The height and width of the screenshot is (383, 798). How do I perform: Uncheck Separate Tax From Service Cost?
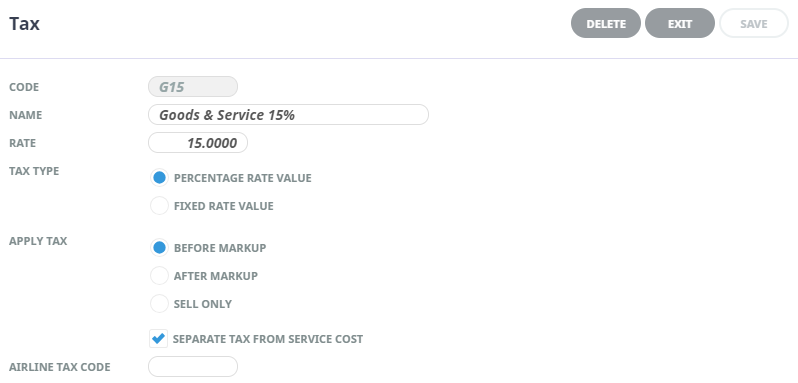[158, 339]
